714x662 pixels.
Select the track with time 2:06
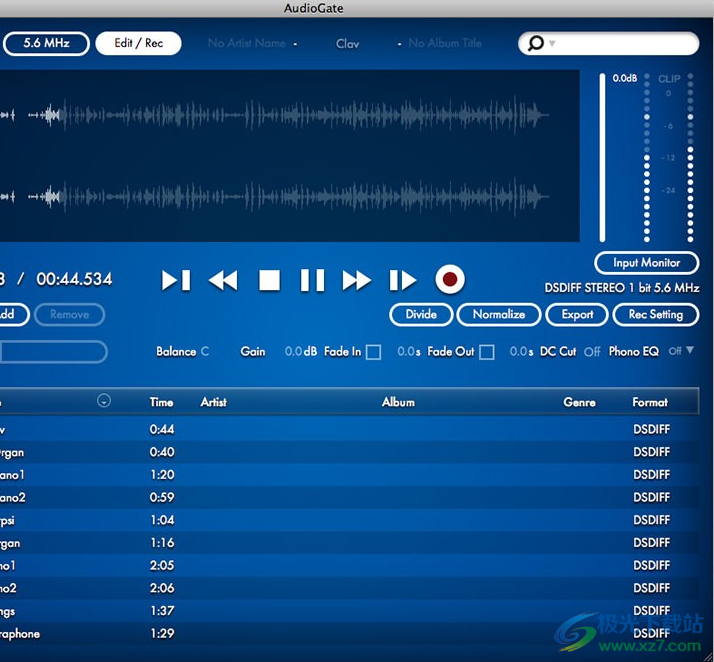(x=349, y=588)
